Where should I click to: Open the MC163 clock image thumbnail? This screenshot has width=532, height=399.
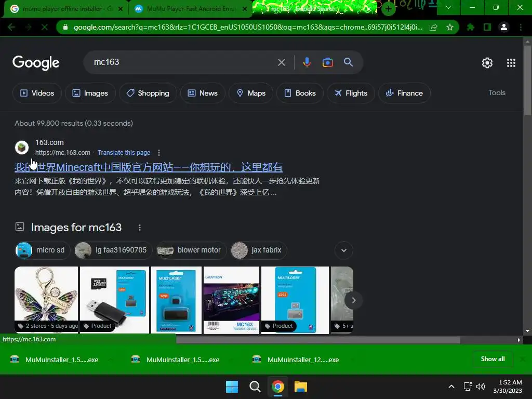231,300
